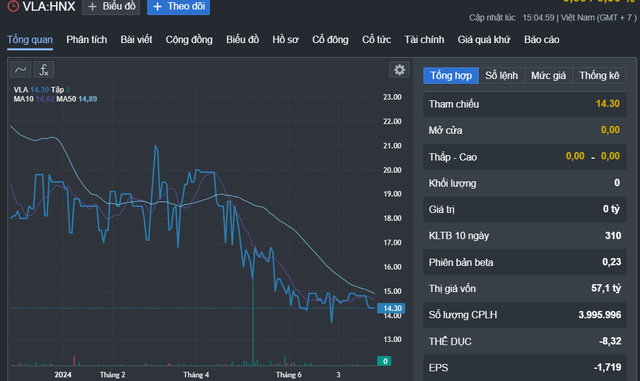Open the Cổ tức tab
The height and width of the screenshot is (381, 640).
tap(376, 40)
